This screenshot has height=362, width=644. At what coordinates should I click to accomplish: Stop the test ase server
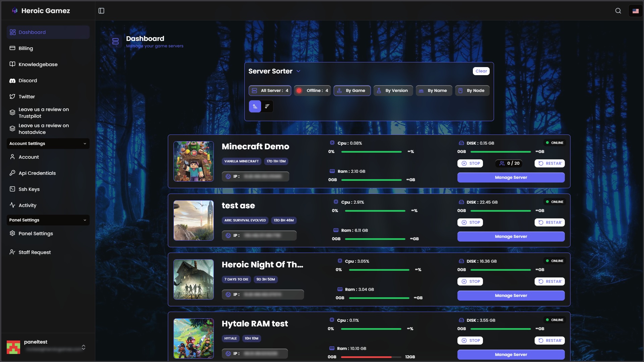click(x=470, y=222)
